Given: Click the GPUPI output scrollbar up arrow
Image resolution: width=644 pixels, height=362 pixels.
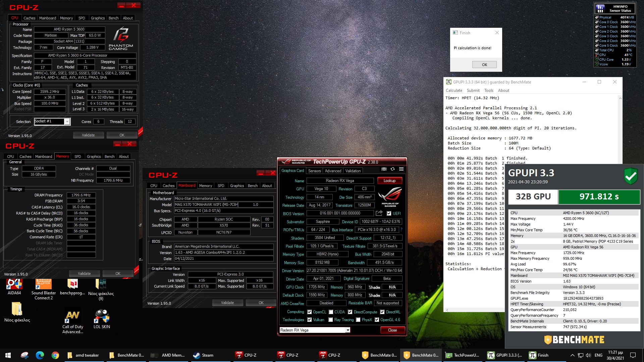Looking at the screenshot, I should click(620, 98).
